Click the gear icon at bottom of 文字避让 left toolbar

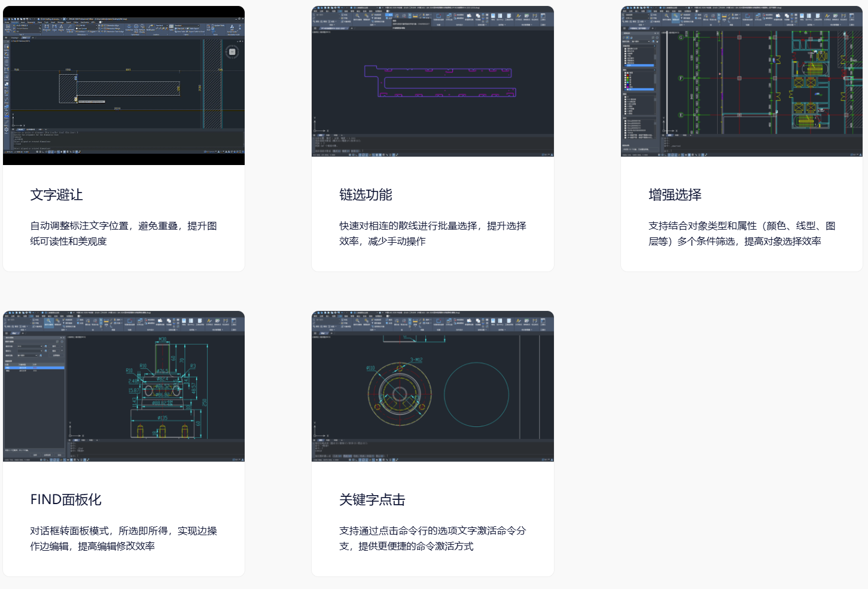(x=7, y=129)
